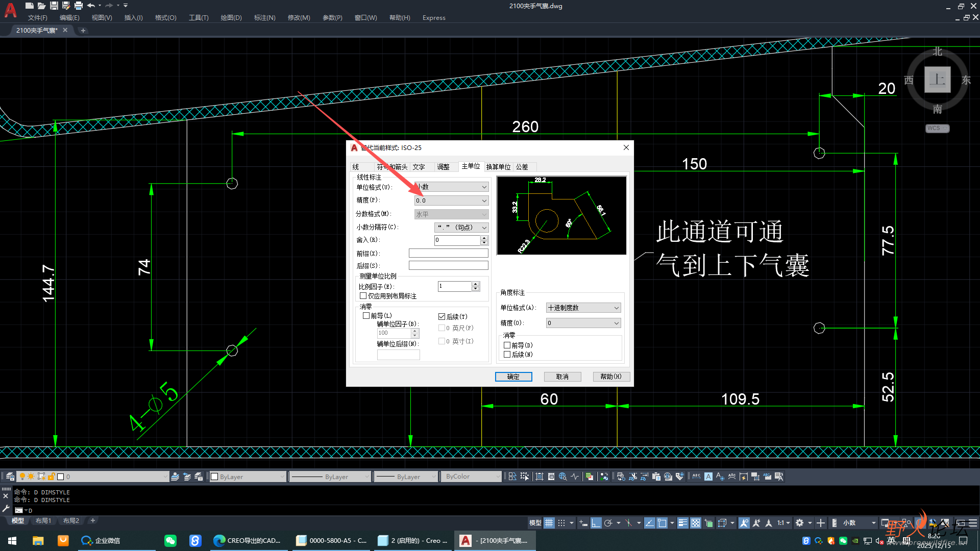Click the 确定 (OK) button
This screenshot has height=551, width=980.
(513, 377)
